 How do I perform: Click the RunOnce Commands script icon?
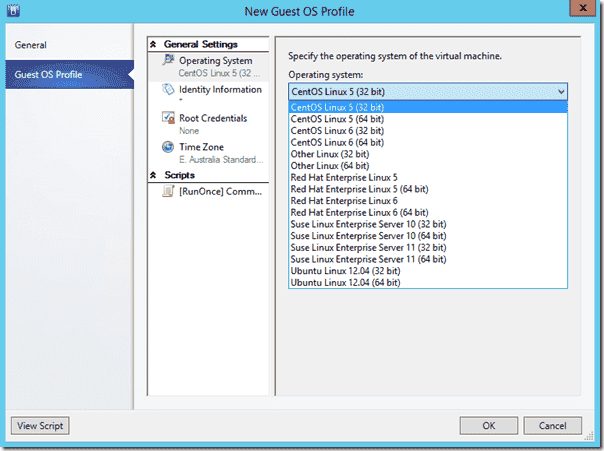[x=168, y=191]
